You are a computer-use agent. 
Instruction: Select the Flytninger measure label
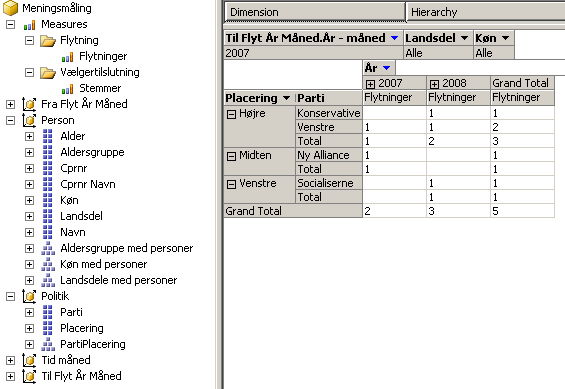[103, 57]
